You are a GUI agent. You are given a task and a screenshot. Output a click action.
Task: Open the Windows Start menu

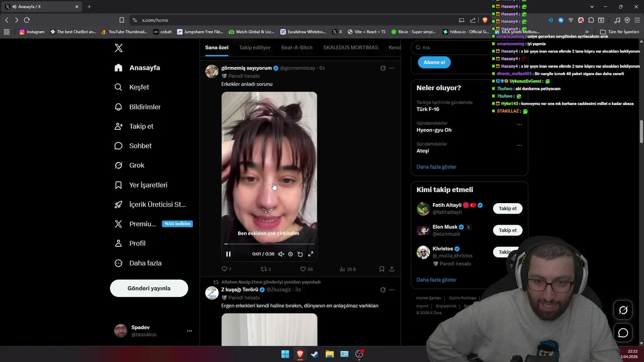(x=285, y=354)
